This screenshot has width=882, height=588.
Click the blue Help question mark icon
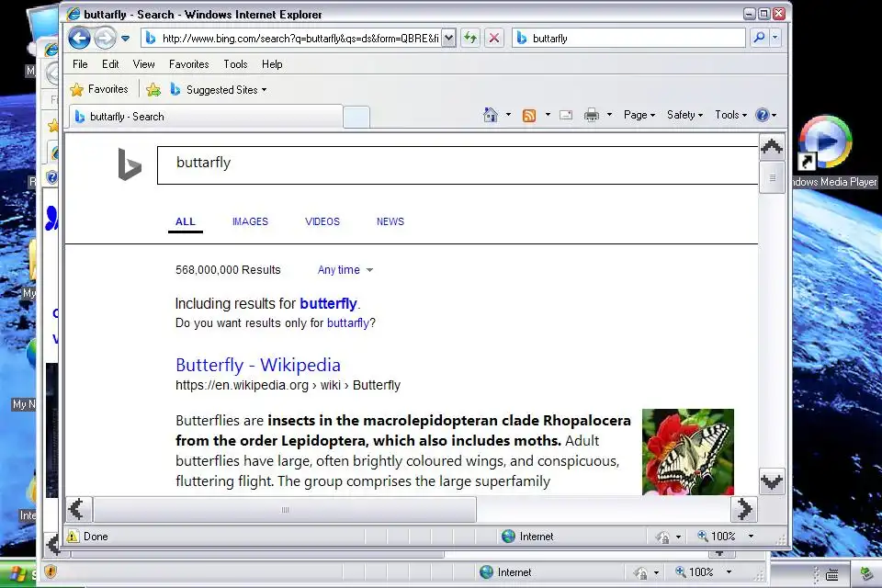(763, 115)
